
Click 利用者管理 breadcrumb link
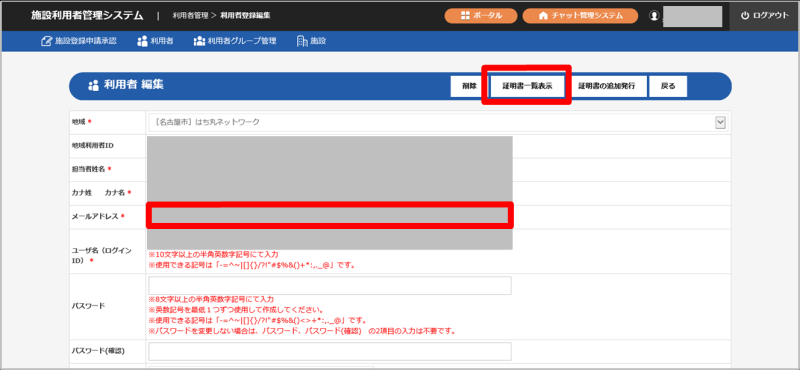(190, 16)
